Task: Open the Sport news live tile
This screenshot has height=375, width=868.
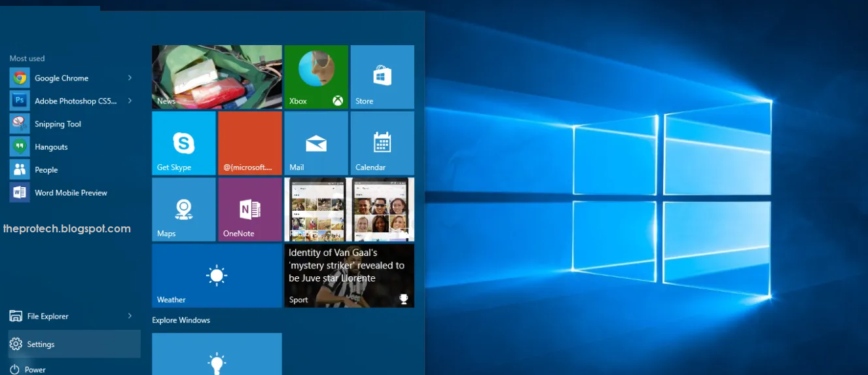Action: (x=350, y=276)
